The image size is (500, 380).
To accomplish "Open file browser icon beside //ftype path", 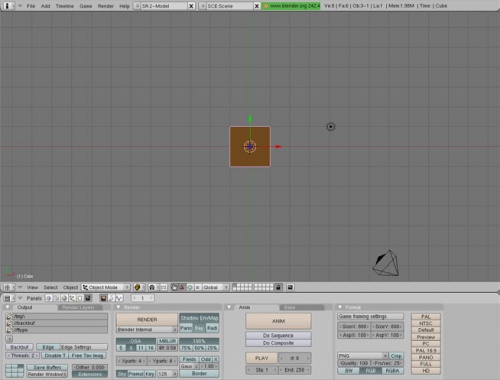I will pyautogui.click(x=9, y=330).
